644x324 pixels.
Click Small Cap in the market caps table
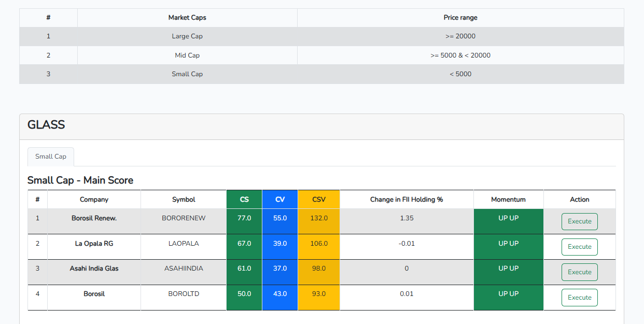point(187,74)
